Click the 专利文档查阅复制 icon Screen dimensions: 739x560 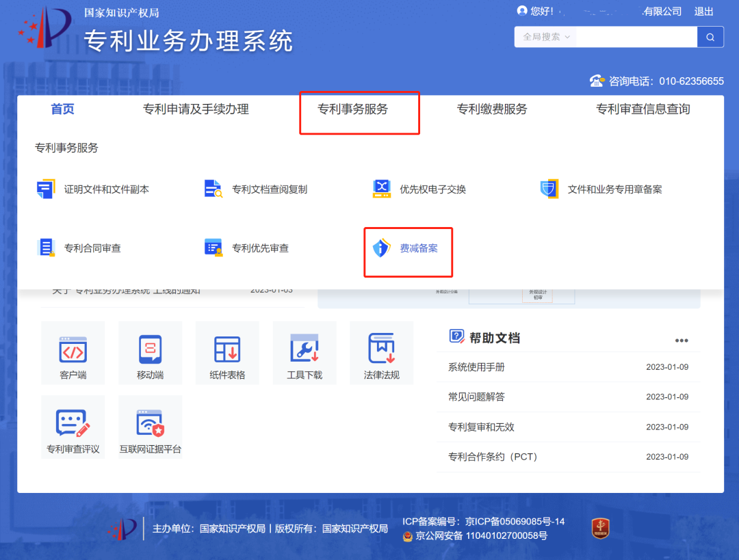tap(213, 189)
